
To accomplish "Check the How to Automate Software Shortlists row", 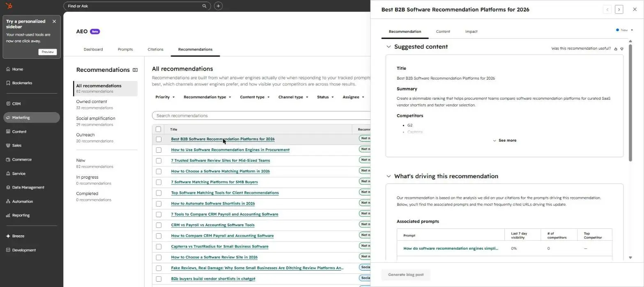I will tap(159, 204).
